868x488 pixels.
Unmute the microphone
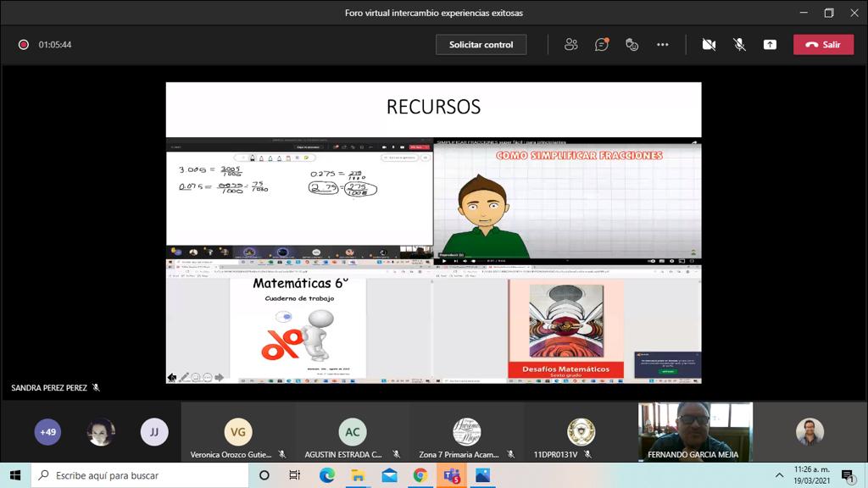[739, 45]
